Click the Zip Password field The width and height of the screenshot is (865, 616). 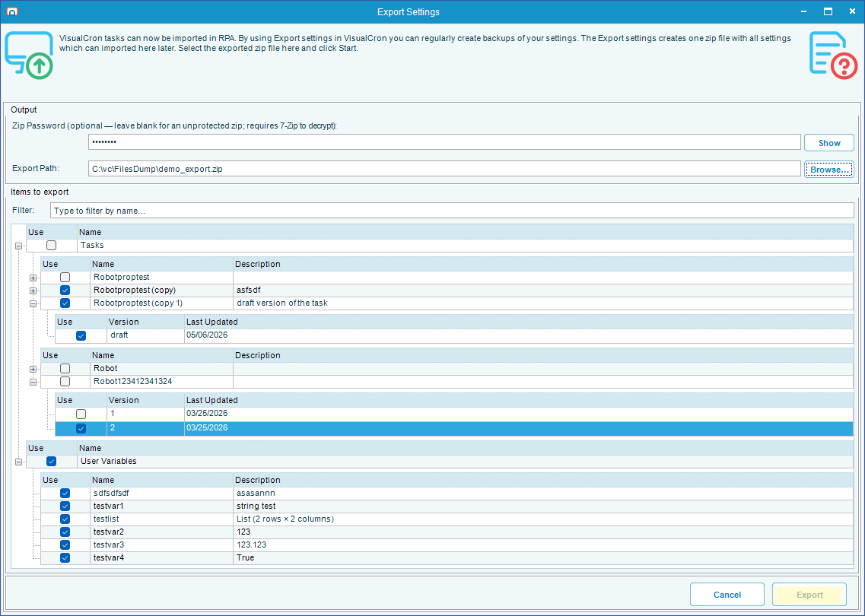[444, 142]
